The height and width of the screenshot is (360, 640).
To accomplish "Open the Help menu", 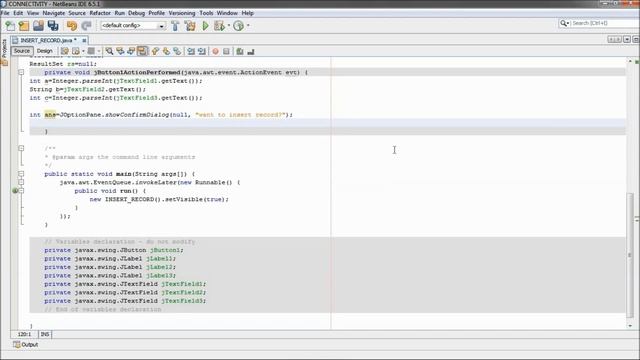I will pos(247,13).
